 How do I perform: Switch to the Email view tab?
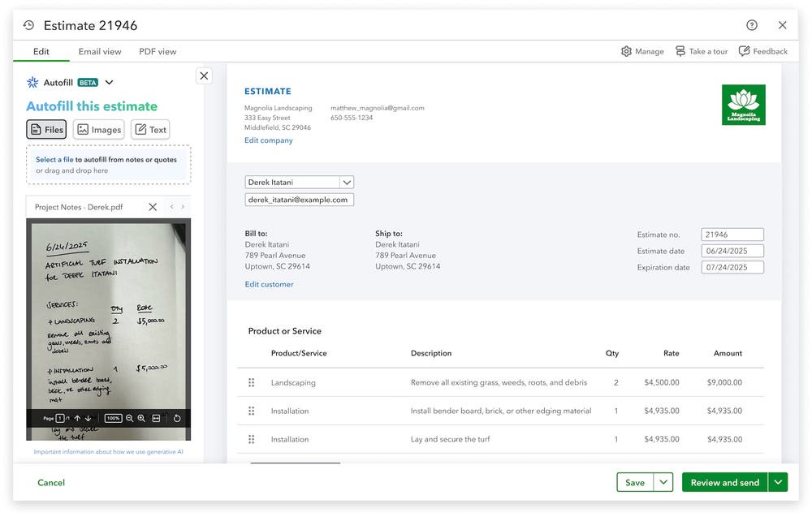pyautogui.click(x=99, y=51)
